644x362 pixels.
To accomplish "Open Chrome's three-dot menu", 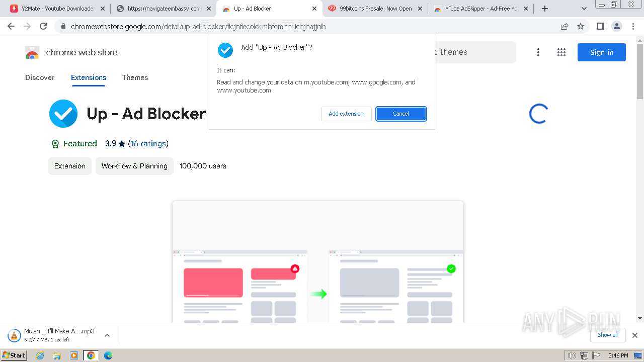I will 633,26.
